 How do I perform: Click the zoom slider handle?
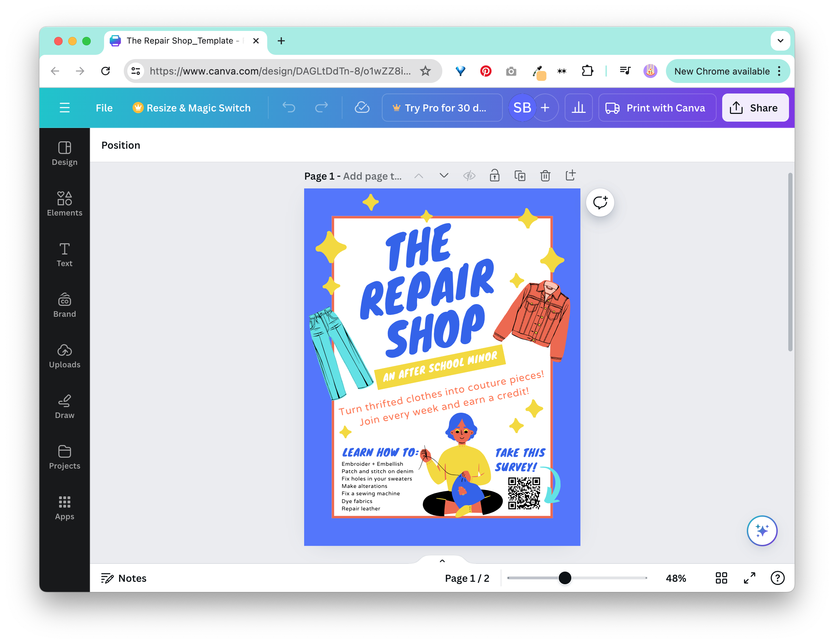pyautogui.click(x=565, y=578)
